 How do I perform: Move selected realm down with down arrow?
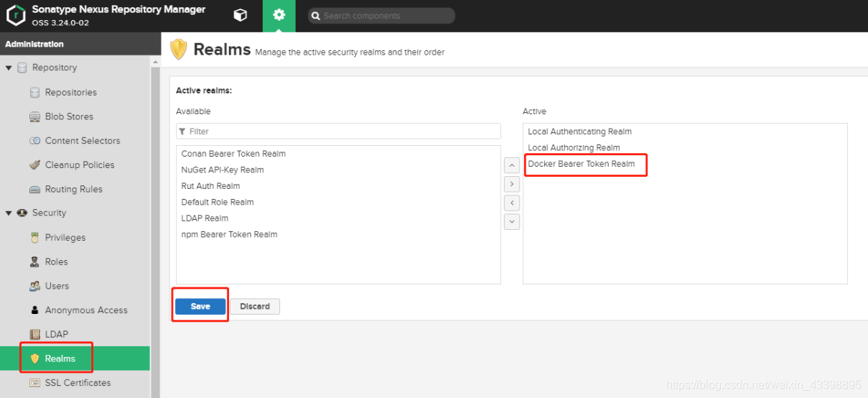(x=512, y=221)
